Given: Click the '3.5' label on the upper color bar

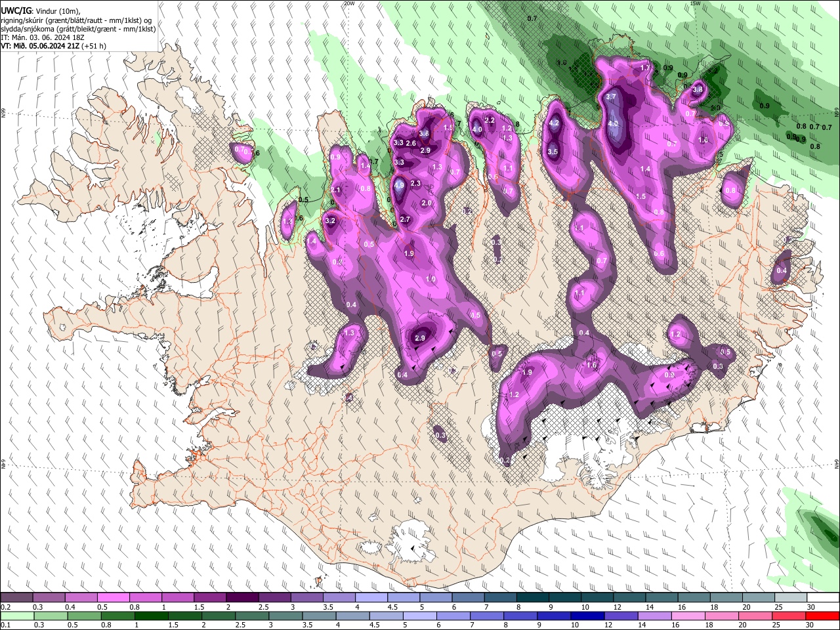Looking at the screenshot, I should click(x=328, y=607).
